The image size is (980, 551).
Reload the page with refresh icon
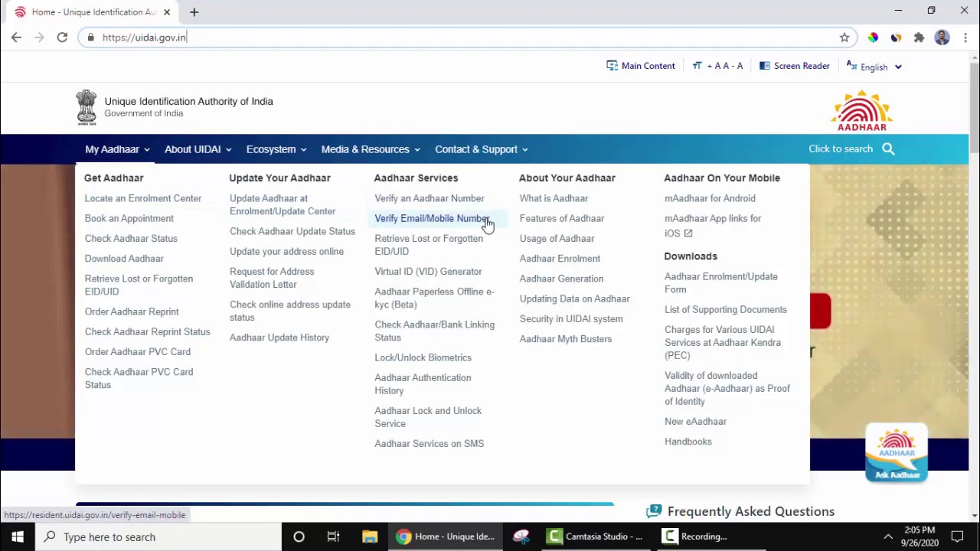[62, 37]
